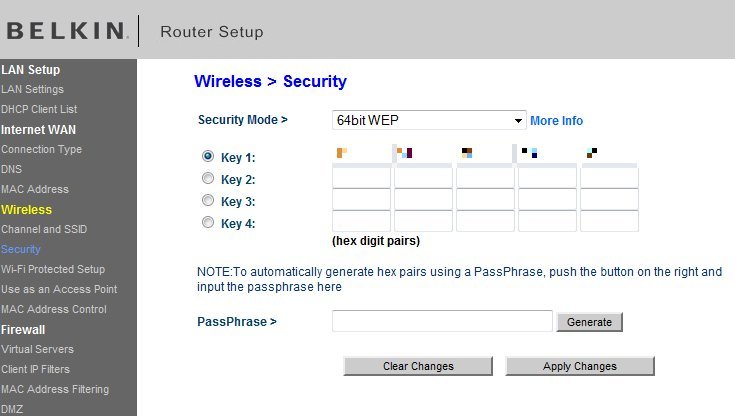Go to Channel and SSID settings
Screen dimensions: 735x416
[x=44, y=229]
